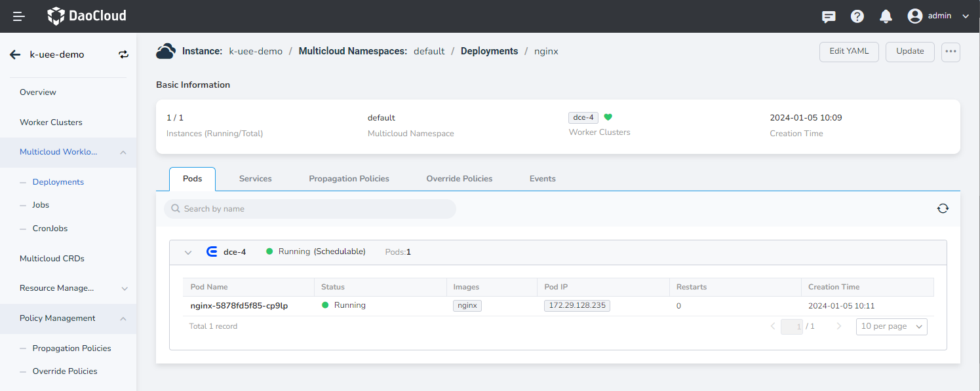Open the more actions ellipsis button
980x391 pixels.
[951, 52]
